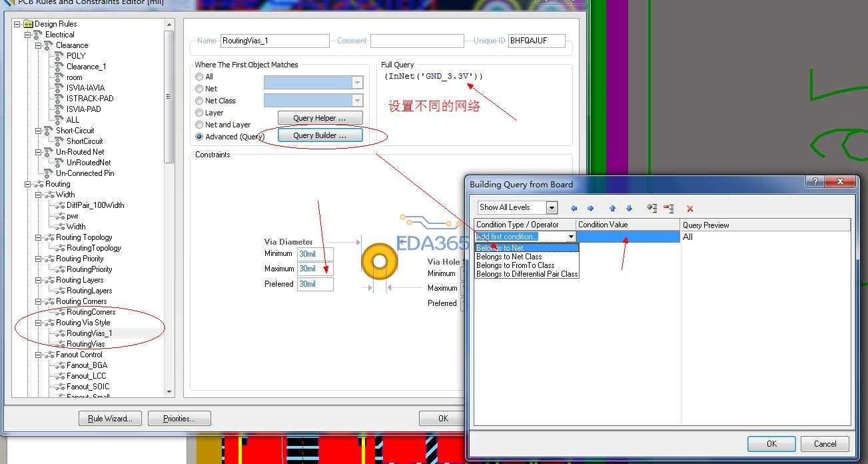This screenshot has width=868, height=464.
Task: Choose Belongs to FromTo Class option
Action: click(526, 265)
